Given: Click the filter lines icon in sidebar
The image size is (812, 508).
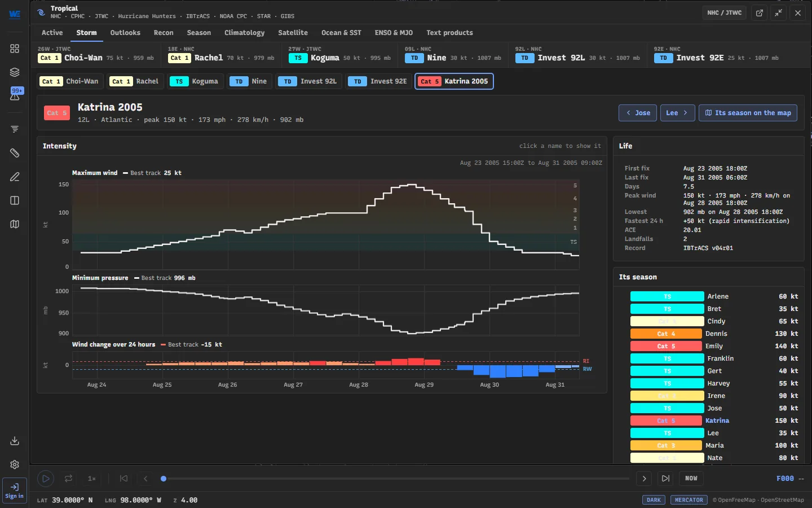Looking at the screenshot, I should tap(15, 129).
